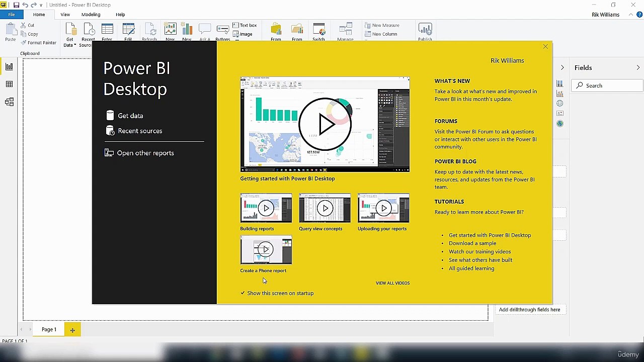
Task: Open the Rik Williams account menu
Action: (x=606, y=15)
